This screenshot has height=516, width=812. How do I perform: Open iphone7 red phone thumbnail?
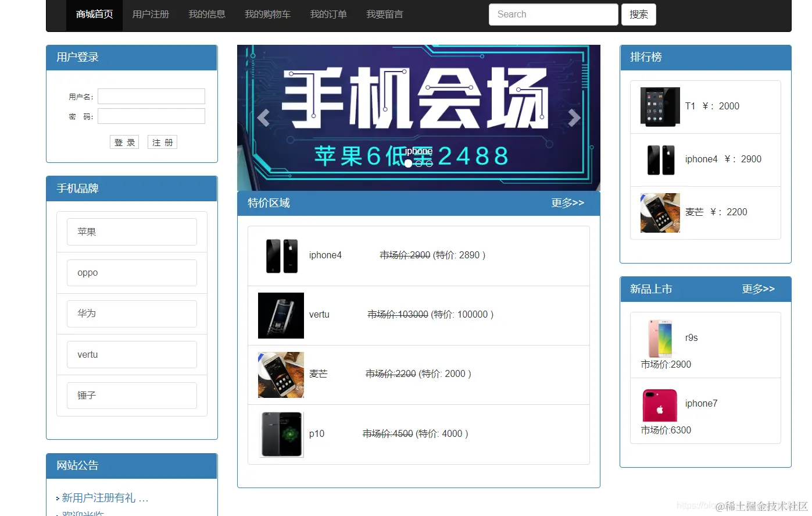660,405
